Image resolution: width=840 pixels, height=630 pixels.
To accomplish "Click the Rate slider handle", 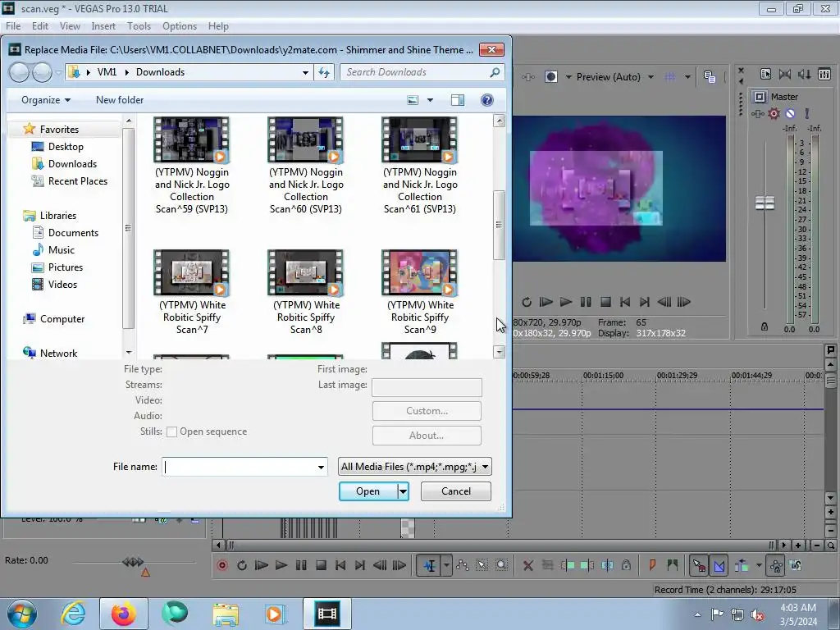I will click(133, 562).
